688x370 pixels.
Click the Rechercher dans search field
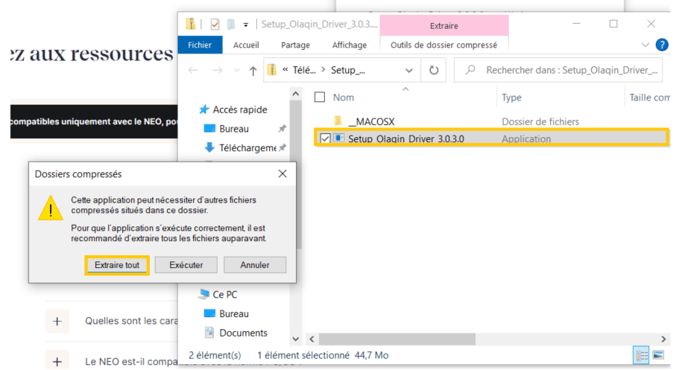click(559, 70)
